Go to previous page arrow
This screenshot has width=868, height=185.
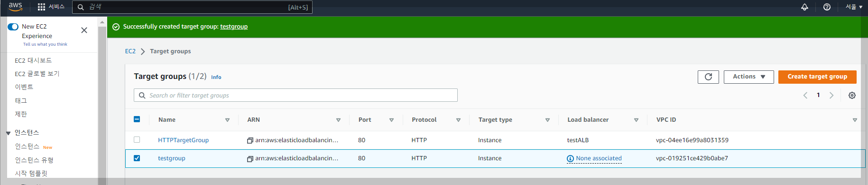pyautogui.click(x=805, y=96)
